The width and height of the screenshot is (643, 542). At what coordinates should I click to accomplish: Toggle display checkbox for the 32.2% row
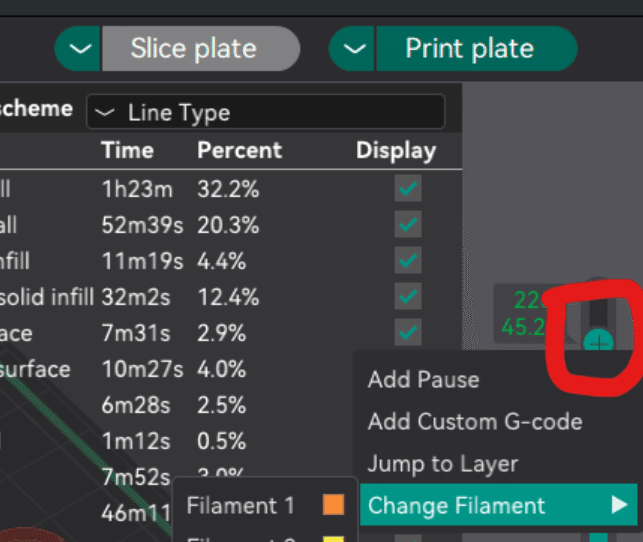click(408, 189)
